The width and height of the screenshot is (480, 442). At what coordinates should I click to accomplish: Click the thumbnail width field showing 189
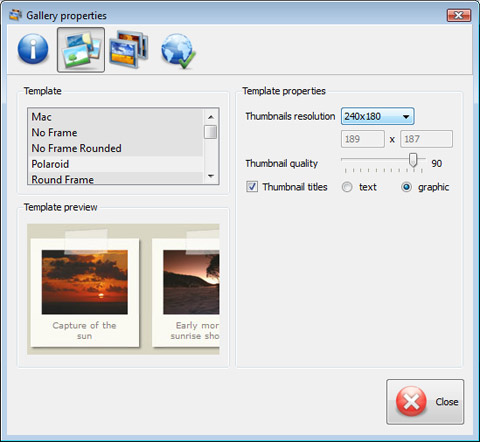pos(363,139)
